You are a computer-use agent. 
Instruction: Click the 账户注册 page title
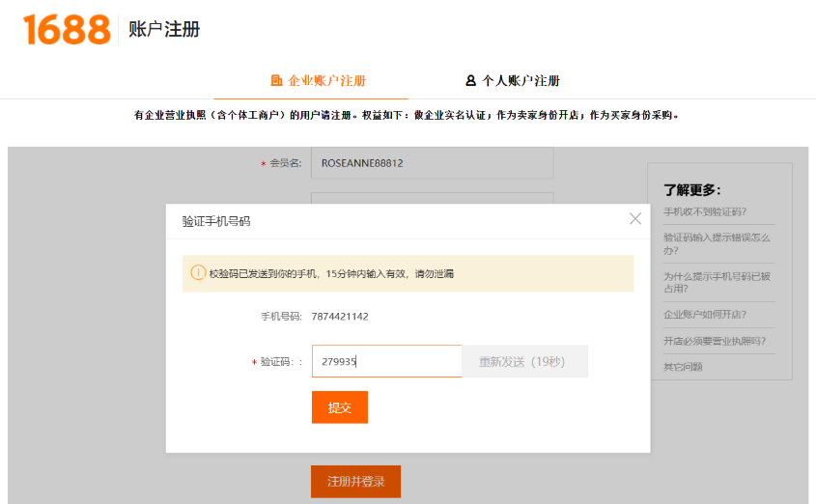coord(164,29)
